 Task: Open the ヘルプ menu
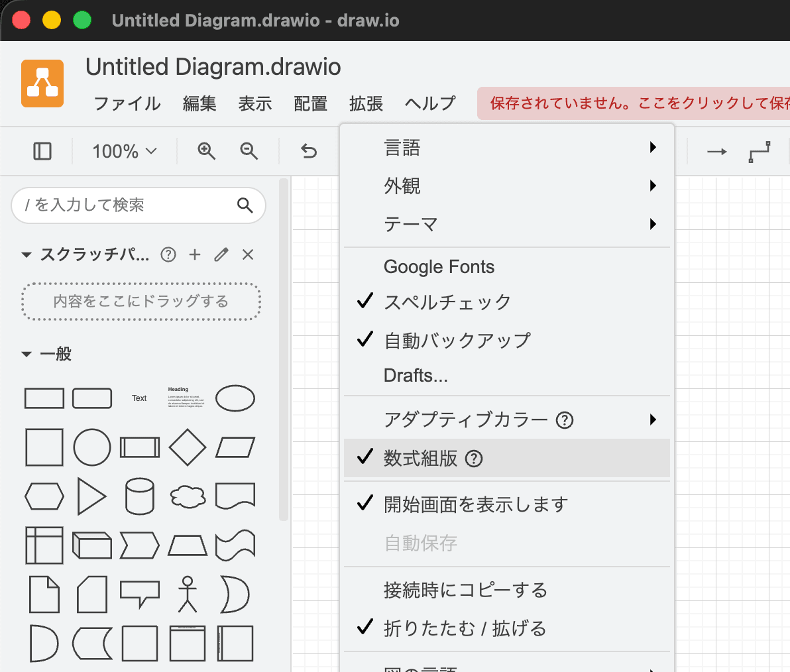coord(430,103)
